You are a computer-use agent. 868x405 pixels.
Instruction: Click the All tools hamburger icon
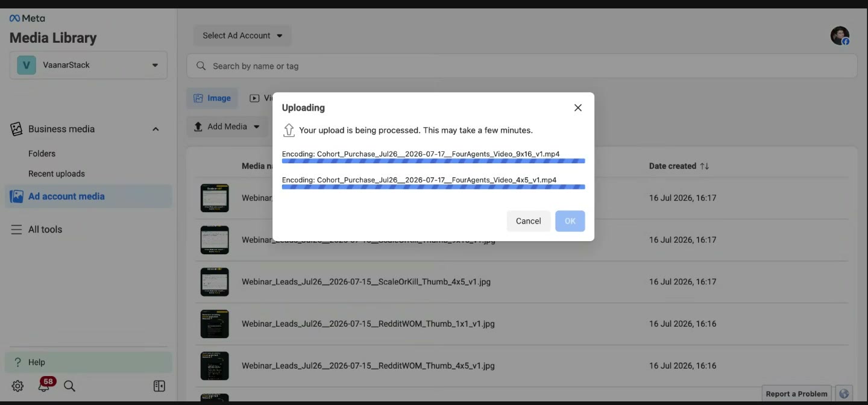coord(17,230)
